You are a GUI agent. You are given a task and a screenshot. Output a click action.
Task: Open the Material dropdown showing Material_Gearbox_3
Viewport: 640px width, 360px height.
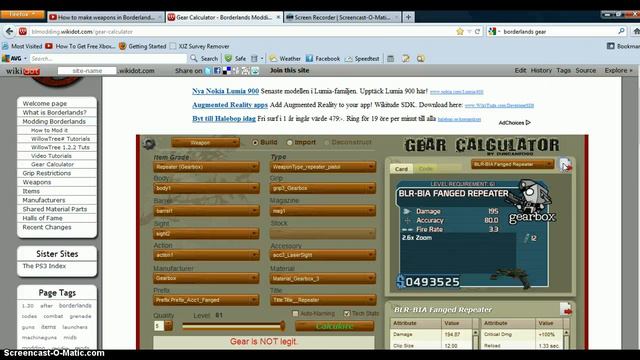(322, 278)
